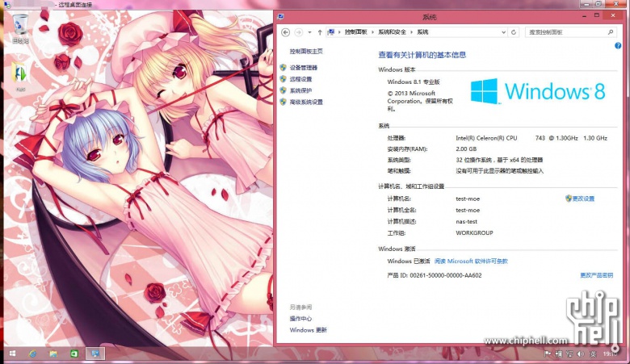Expand the chevron after 系统和安全 breadcrumb
The height and width of the screenshot is (364, 630).
click(411, 32)
